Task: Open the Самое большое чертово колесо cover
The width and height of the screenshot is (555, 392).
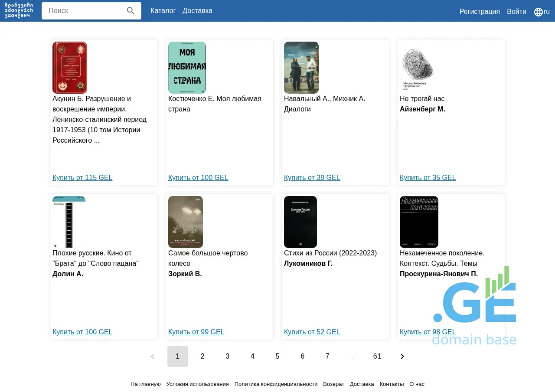Action: coord(186,222)
